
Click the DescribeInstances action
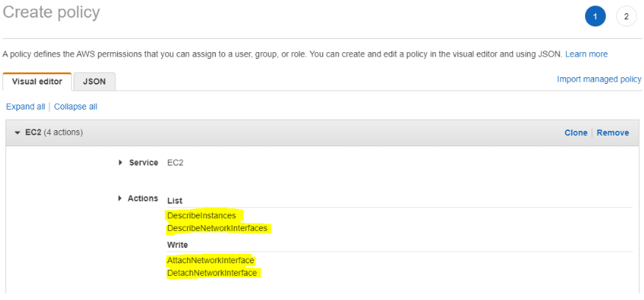(x=202, y=215)
